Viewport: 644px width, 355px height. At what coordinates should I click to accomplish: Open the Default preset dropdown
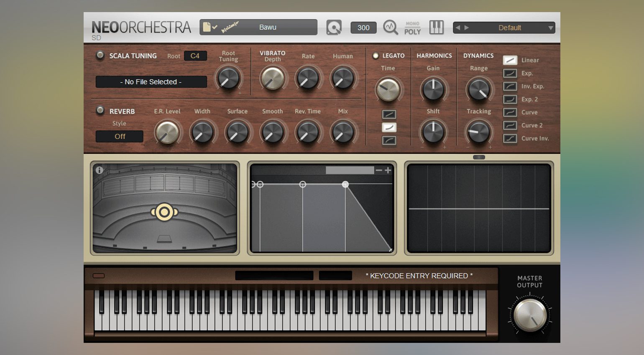click(x=504, y=28)
